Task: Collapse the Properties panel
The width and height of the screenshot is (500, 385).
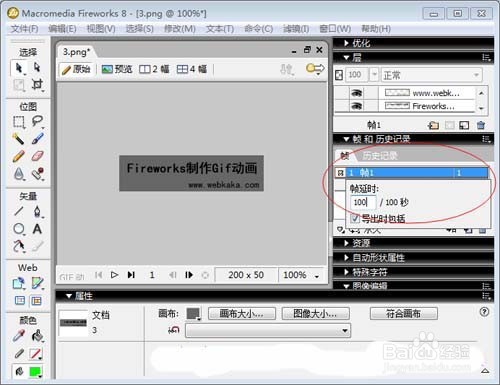Action: click(69, 296)
